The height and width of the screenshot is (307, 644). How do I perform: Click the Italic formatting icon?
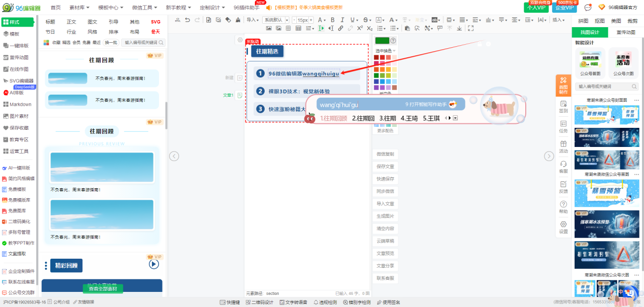click(x=342, y=20)
